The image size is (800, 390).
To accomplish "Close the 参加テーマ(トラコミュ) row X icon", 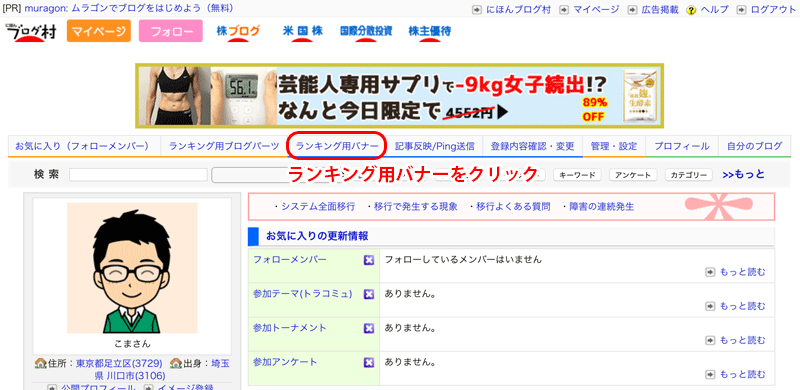I will [369, 295].
